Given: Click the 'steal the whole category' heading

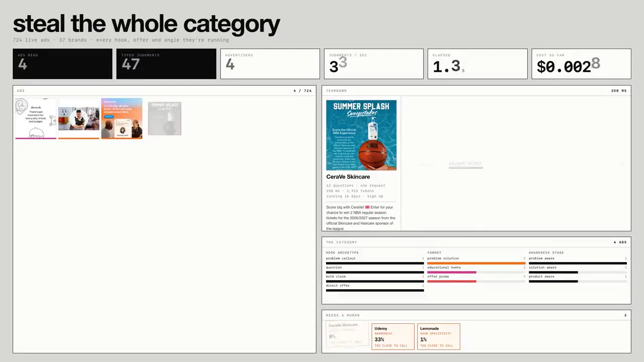Looking at the screenshot, I should coord(146,24).
